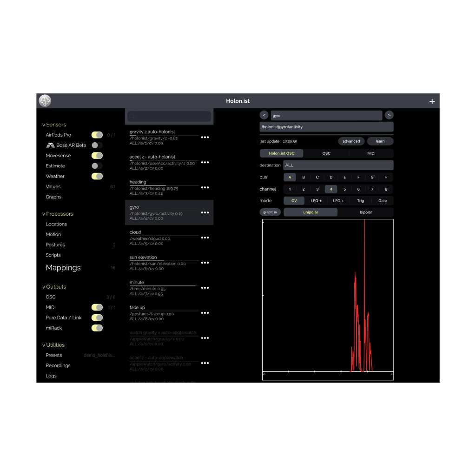Open the options menu for the gyro mapping
Viewport: 476px width, 476px height.
pos(205,212)
